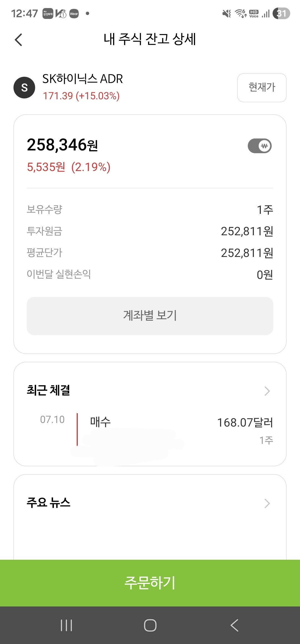Toggle the won currency switch
The height and width of the screenshot is (644, 300).
(x=260, y=146)
